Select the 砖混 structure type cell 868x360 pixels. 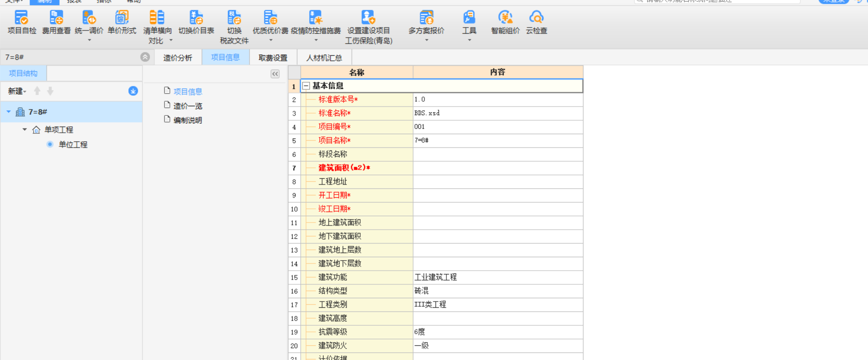click(x=498, y=291)
